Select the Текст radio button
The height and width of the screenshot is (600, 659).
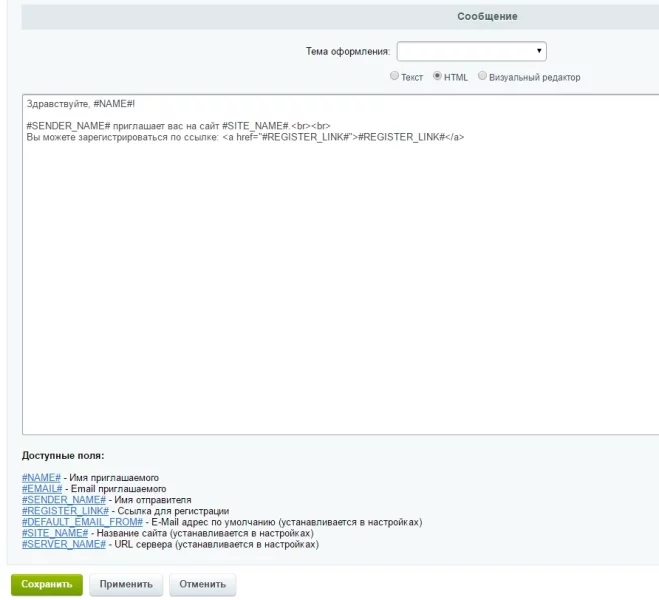[394, 77]
